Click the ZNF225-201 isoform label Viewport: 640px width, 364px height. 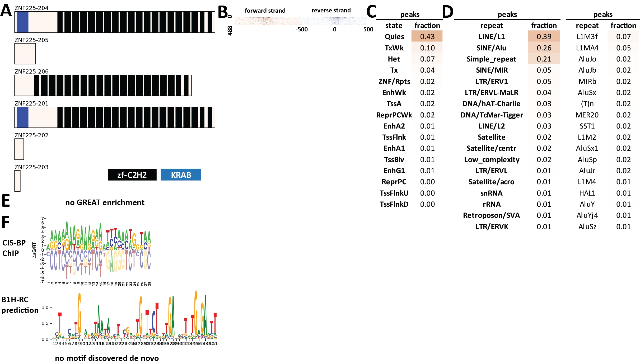31,103
